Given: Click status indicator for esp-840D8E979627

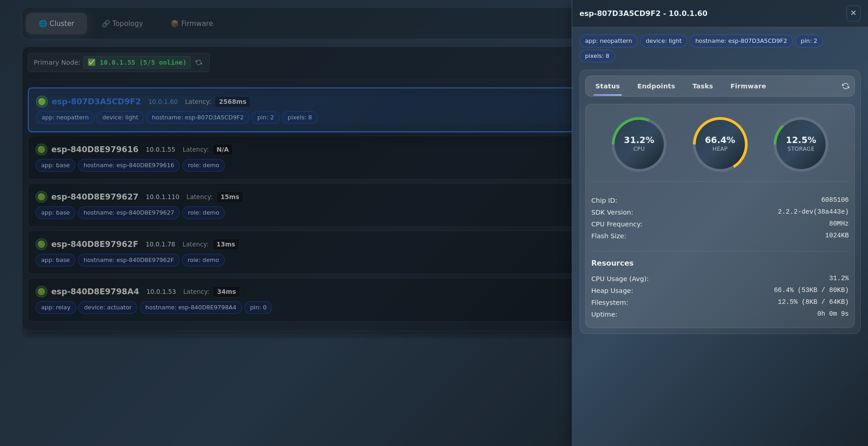Looking at the screenshot, I should (x=41, y=197).
